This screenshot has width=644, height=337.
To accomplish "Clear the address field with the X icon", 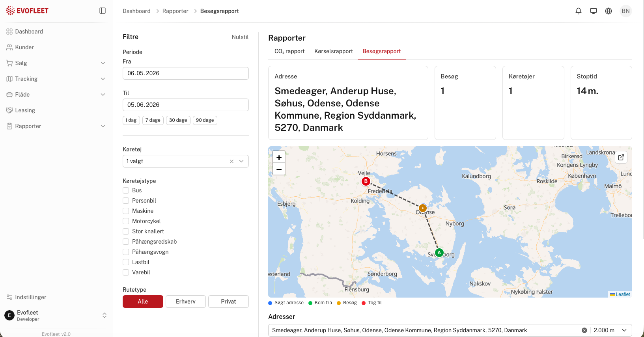I will pyautogui.click(x=584, y=330).
